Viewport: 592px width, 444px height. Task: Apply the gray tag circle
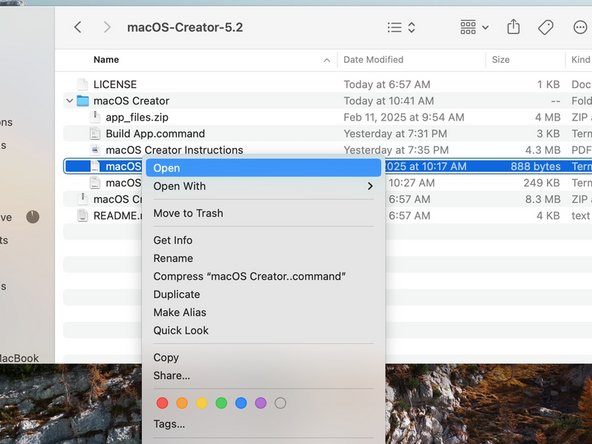280,403
